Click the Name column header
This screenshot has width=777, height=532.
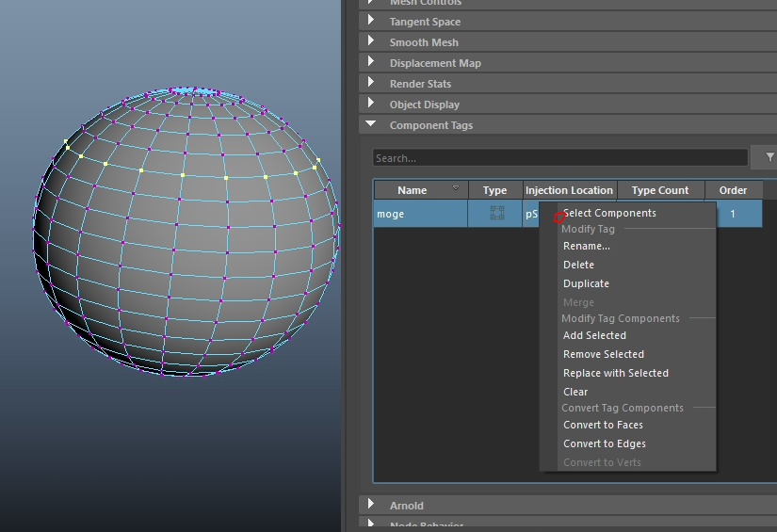tap(421, 190)
